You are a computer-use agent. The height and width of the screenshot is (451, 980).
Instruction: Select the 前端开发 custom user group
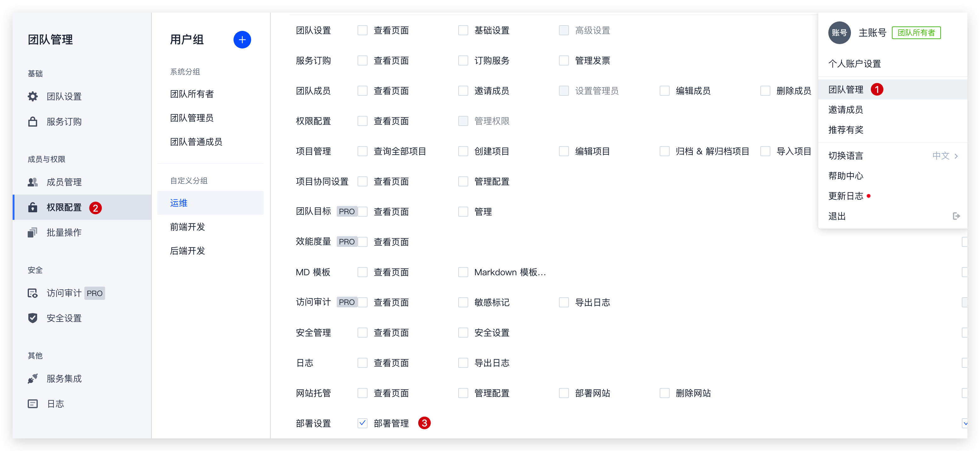[188, 227]
